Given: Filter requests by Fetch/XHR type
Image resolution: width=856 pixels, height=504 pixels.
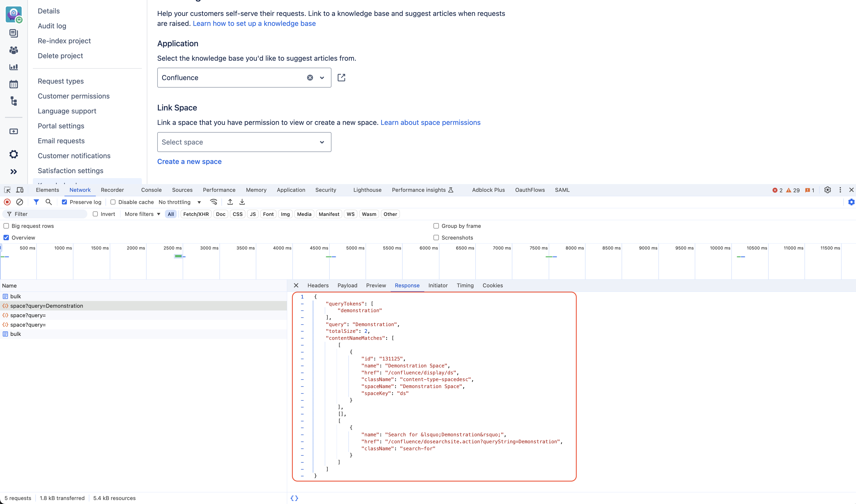Looking at the screenshot, I should point(196,214).
